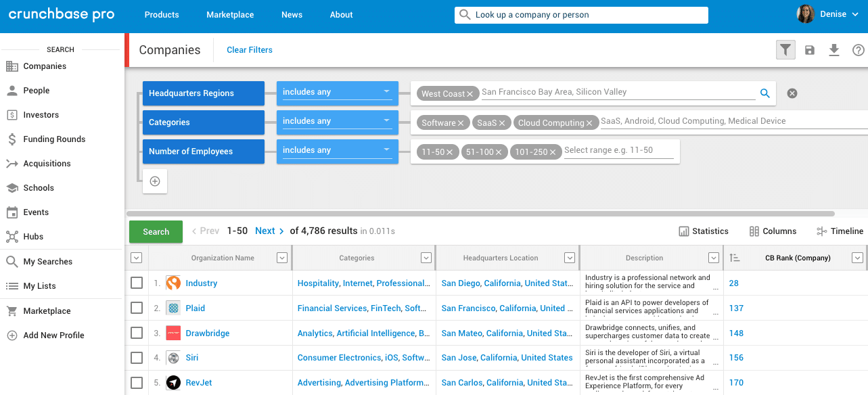This screenshot has height=395, width=868.
Task: Select all rows via header checkbox
Action: [136, 258]
